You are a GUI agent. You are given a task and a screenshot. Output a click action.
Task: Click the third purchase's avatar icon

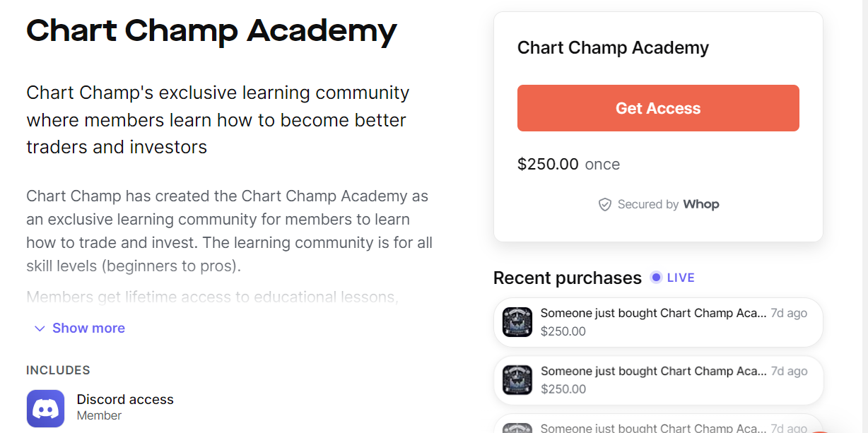[517, 427]
